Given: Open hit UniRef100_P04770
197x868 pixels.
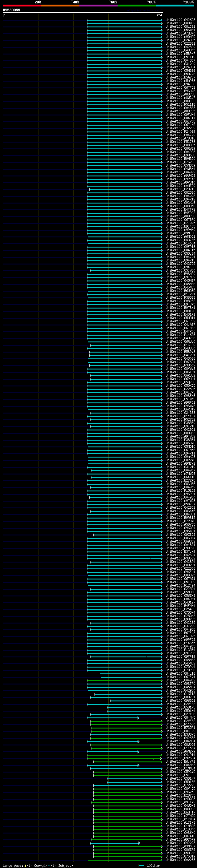Looking at the screenshot, I should 180,135.
